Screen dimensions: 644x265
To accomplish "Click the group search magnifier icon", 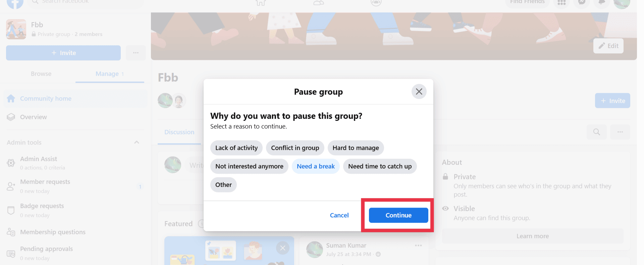I will 596,132.
